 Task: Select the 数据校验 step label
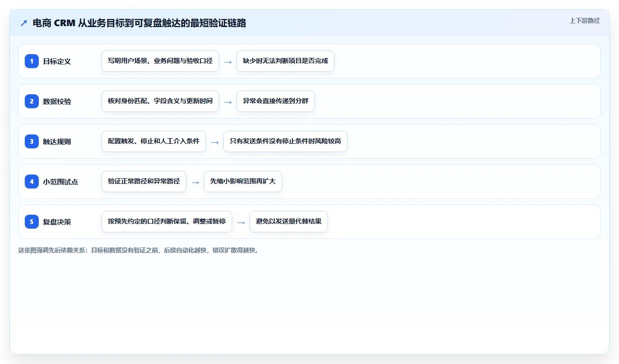point(57,101)
